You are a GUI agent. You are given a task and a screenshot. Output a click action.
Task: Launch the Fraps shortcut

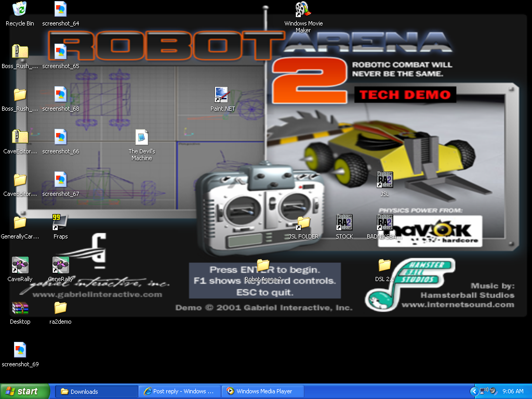click(60, 222)
